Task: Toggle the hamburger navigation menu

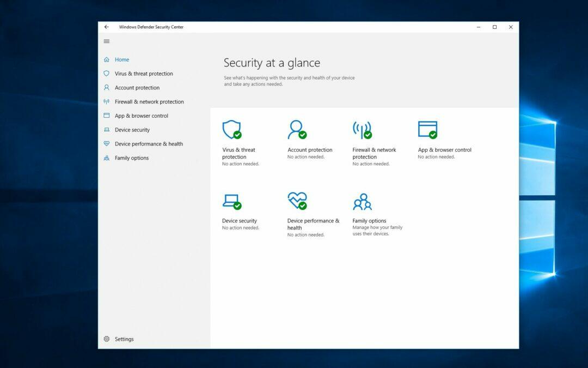Action: [x=107, y=41]
